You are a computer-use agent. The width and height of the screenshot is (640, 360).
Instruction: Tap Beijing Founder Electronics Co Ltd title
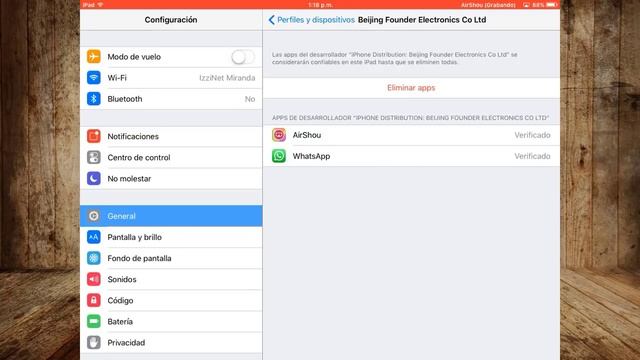[x=422, y=20]
